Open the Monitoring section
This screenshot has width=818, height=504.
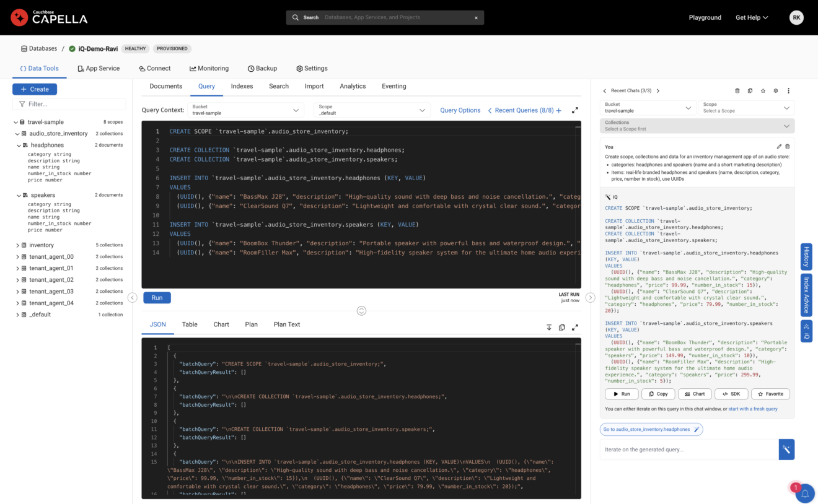[209, 68]
